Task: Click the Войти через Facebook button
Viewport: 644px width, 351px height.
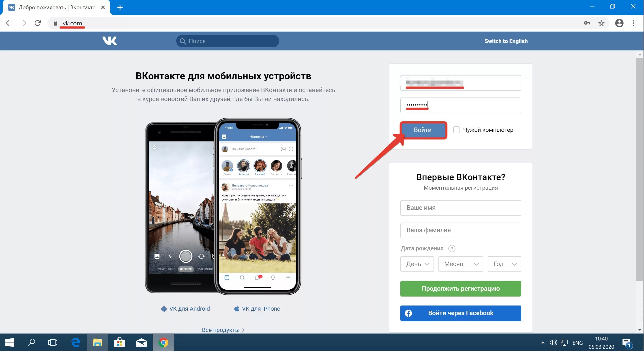Action: 461,313
